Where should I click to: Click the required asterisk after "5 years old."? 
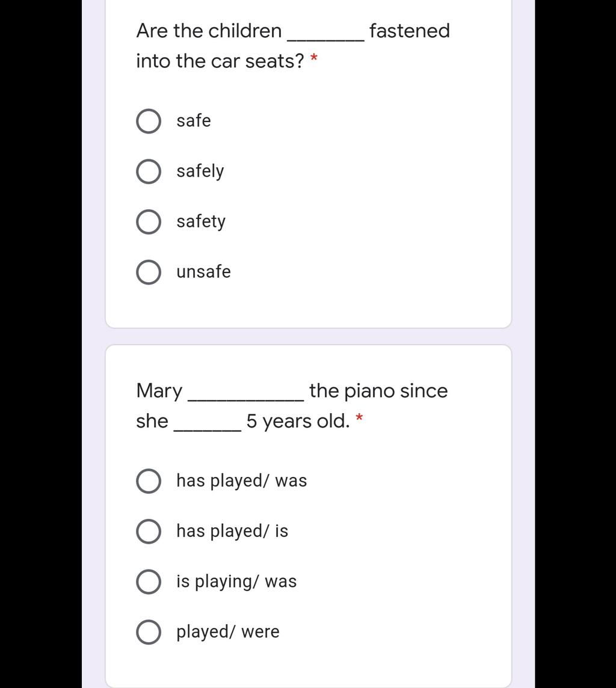click(359, 417)
